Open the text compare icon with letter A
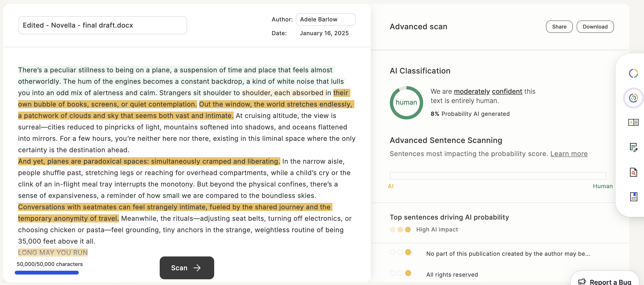This screenshot has height=285, width=644. point(633,122)
